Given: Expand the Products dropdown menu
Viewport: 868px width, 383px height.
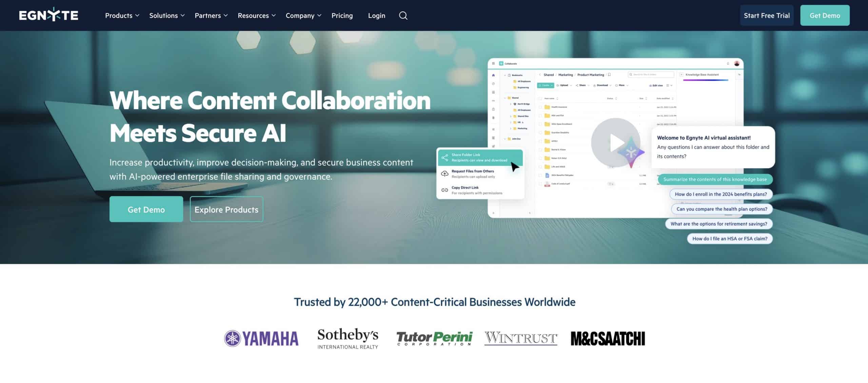Looking at the screenshot, I should click(x=122, y=16).
